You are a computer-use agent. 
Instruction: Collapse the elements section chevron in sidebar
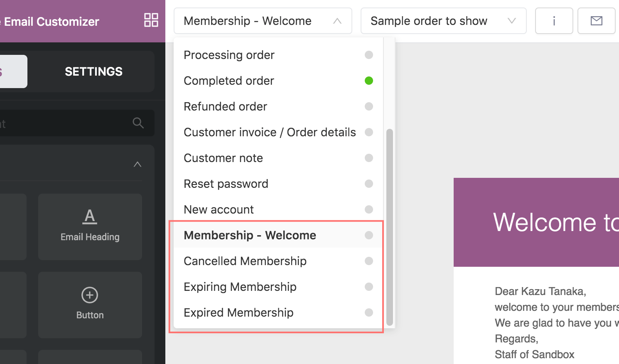(138, 164)
